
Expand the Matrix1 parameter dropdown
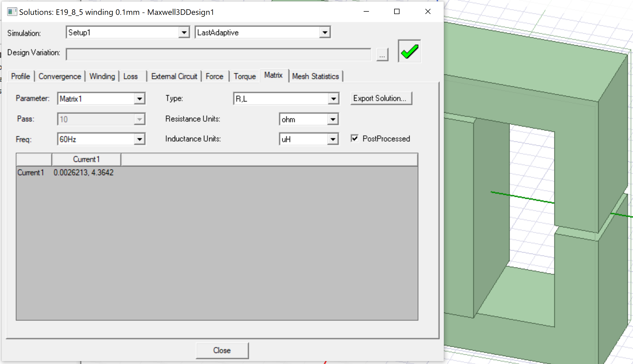coord(139,99)
